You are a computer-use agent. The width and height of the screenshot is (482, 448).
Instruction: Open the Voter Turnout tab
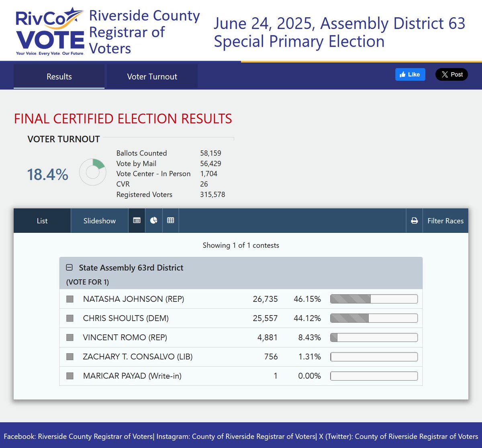point(152,76)
